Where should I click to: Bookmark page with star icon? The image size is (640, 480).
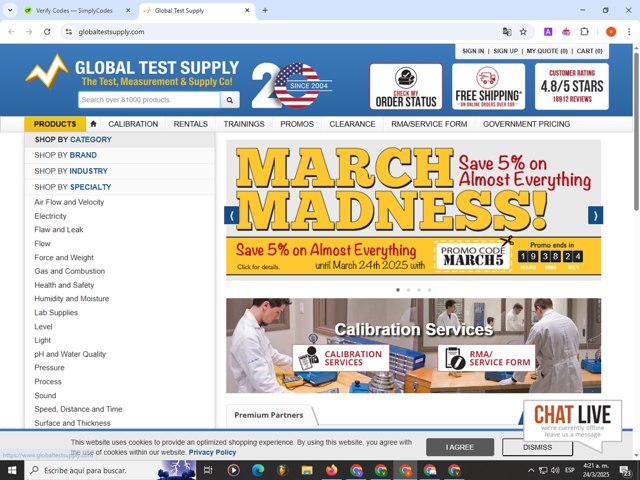(x=523, y=31)
